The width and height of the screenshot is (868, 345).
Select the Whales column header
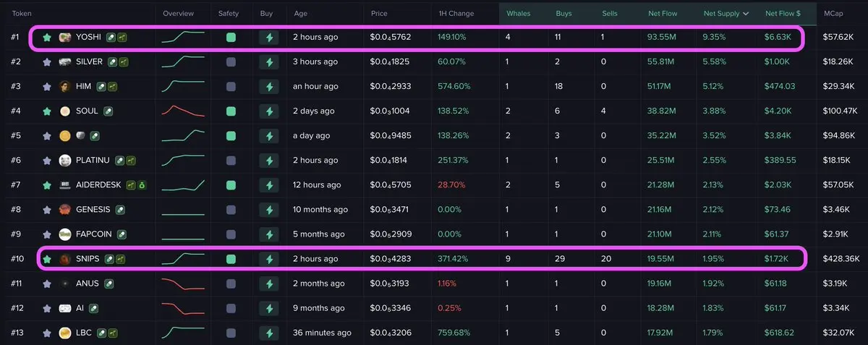519,14
